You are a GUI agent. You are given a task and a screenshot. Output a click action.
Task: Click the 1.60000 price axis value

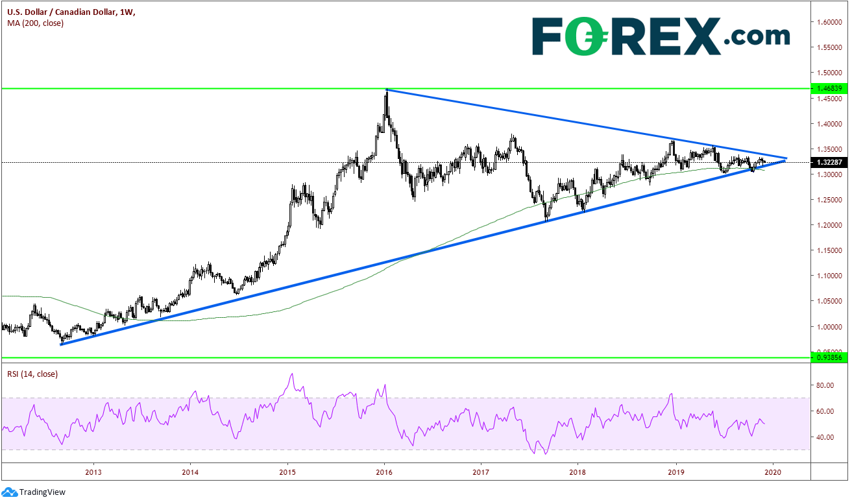tap(831, 22)
